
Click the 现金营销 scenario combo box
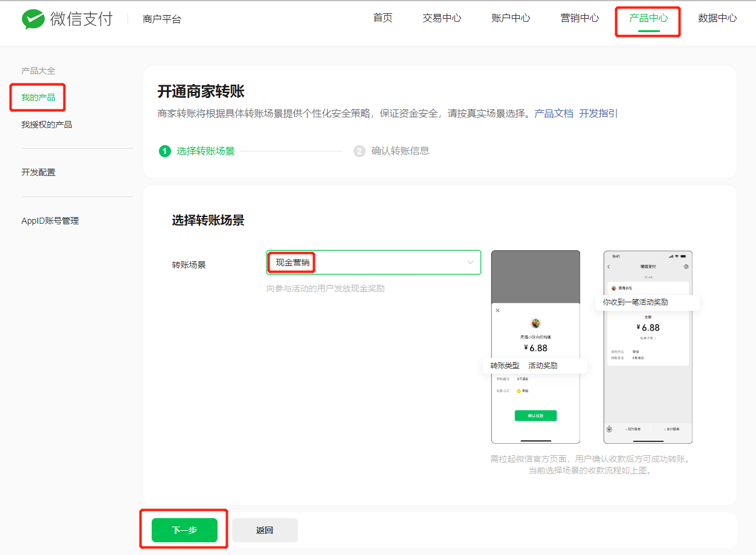click(373, 262)
